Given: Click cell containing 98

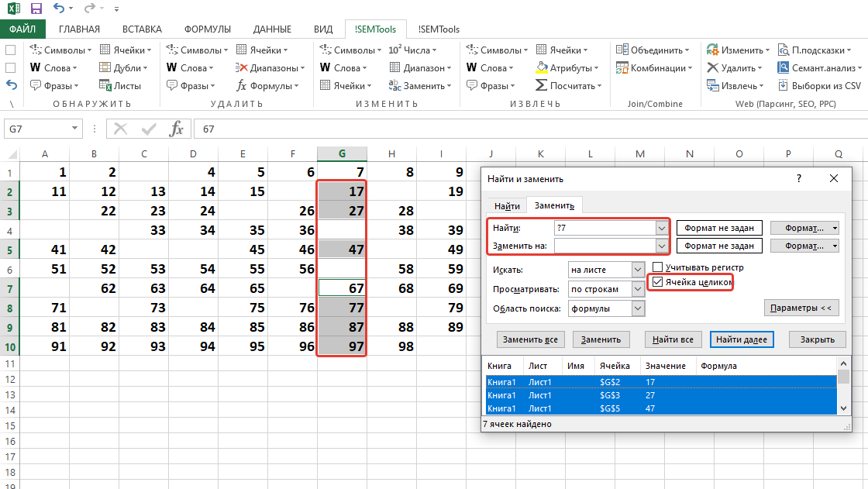Looking at the screenshot, I should (392, 346).
